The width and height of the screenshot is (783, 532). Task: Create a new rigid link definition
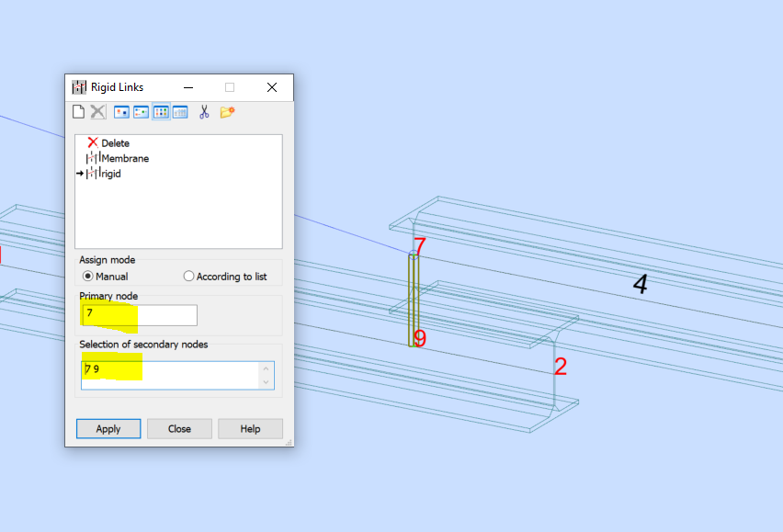coord(79,111)
